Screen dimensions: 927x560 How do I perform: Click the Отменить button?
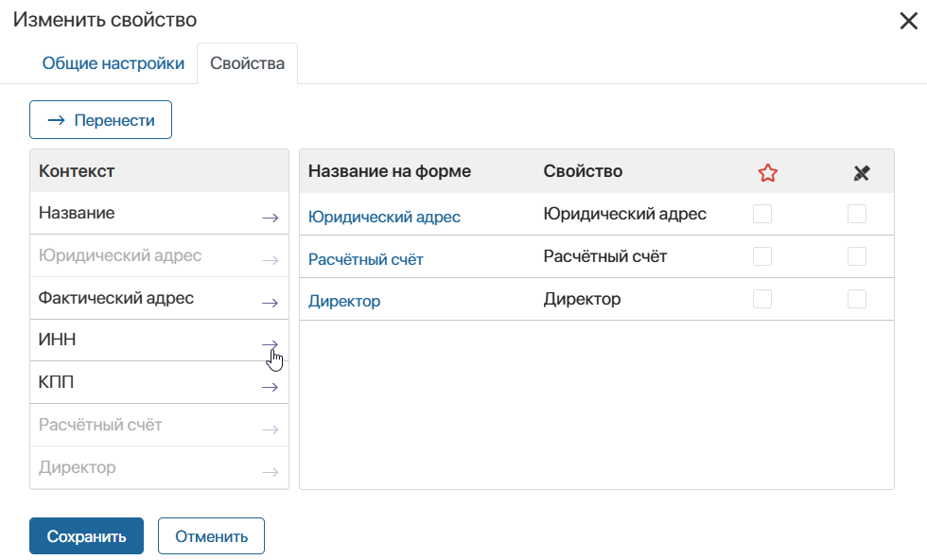210,535
